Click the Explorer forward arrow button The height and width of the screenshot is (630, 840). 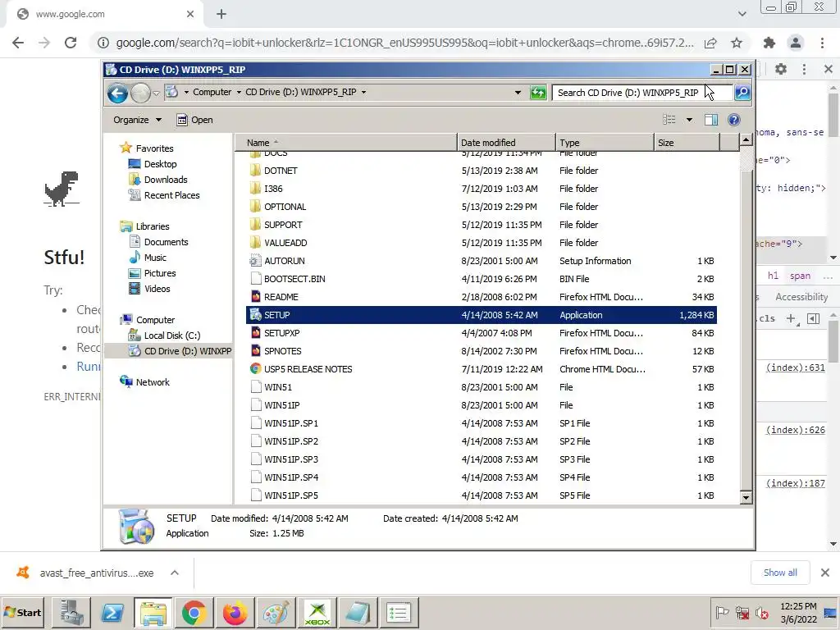pyautogui.click(x=140, y=94)
